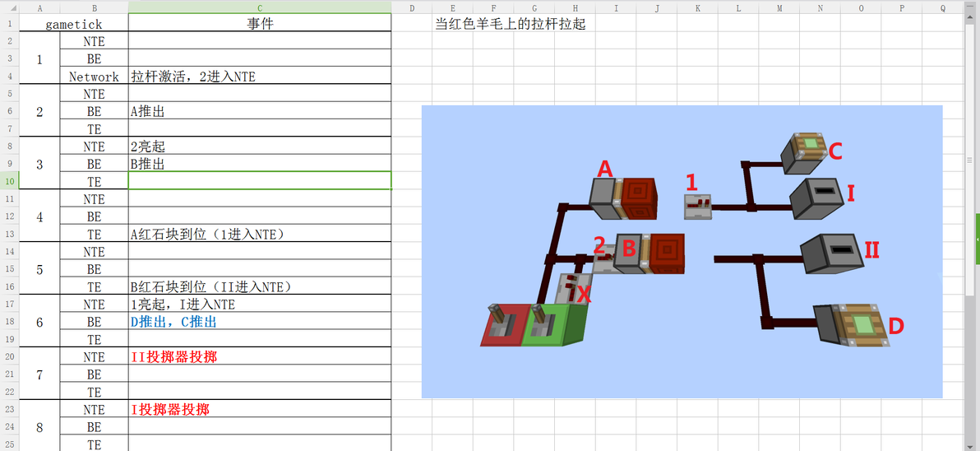
Task: Click the red 'II投掷器投掷' cell
Action: 260,356
